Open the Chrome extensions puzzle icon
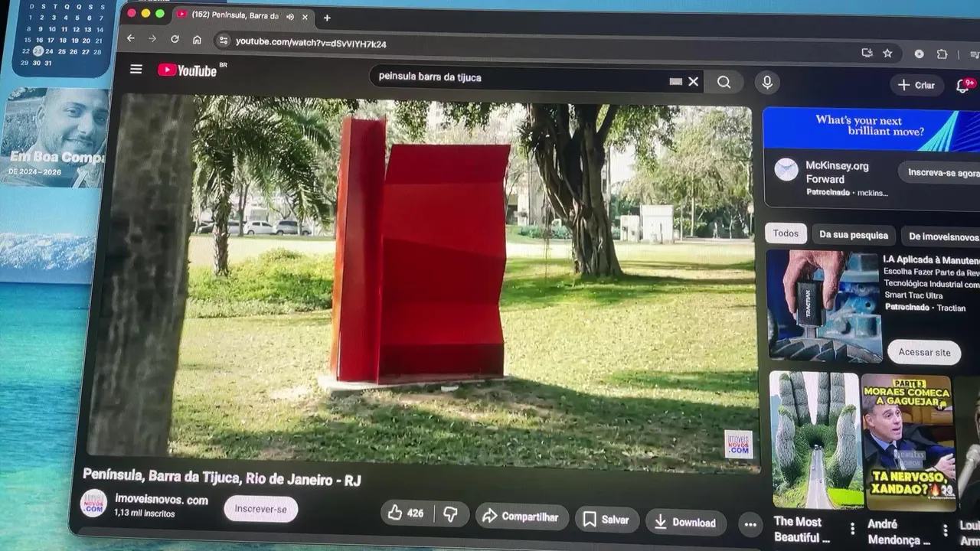This screenshot has height=551, width=980. pyautogui.click(x=942, y=54)
